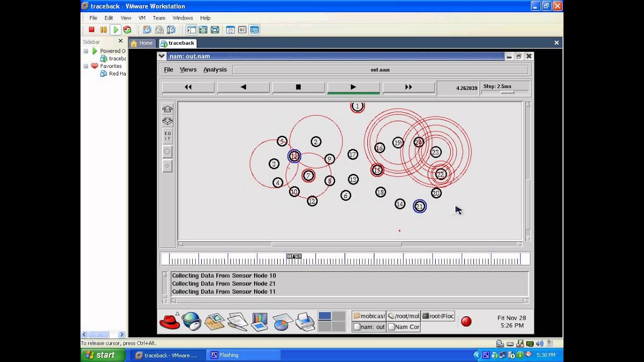This screenshot has width=644, height=362.
Task: Click the Summary View toolbar icon
Action: click(x=230, y=30)
